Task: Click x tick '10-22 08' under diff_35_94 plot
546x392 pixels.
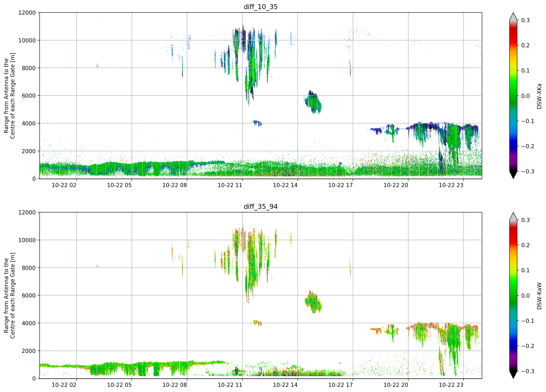Action: click(175, 385)
